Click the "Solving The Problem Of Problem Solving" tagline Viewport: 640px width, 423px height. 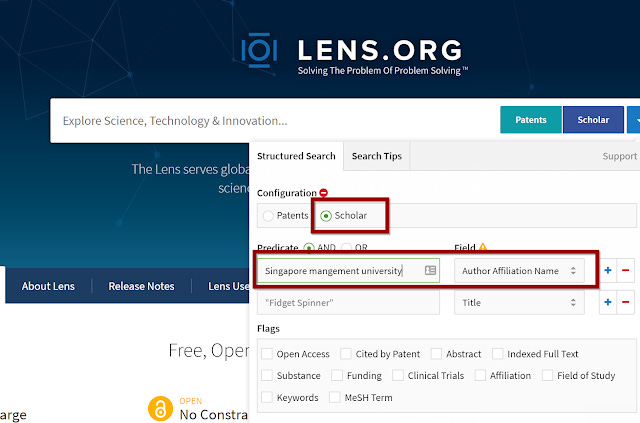(x=383, y=71)
